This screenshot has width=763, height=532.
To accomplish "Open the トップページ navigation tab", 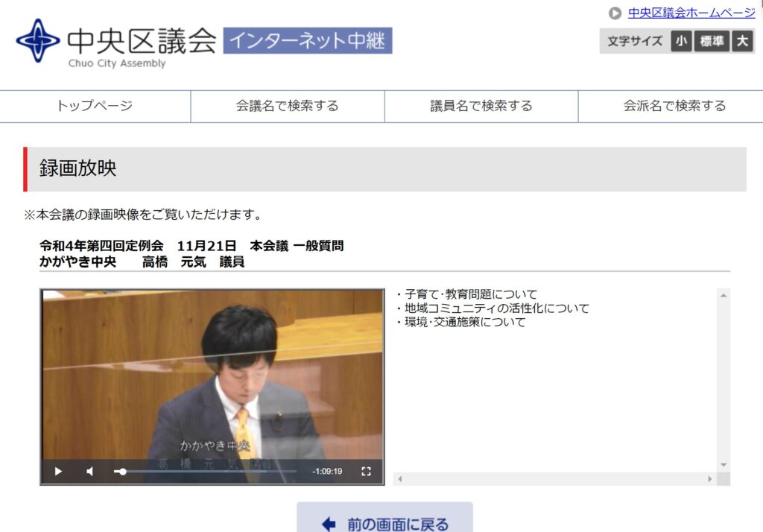I will (x=95, y=106).
